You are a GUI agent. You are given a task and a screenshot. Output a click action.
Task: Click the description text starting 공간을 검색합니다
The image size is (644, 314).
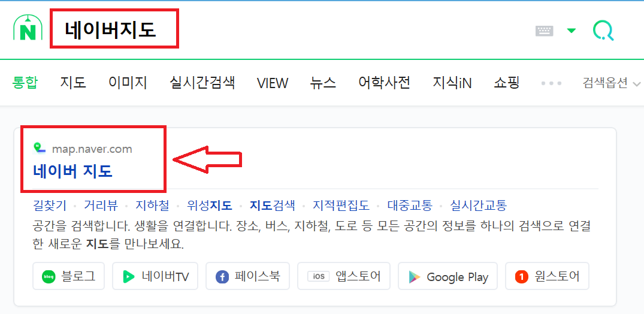tap(312, 235)
